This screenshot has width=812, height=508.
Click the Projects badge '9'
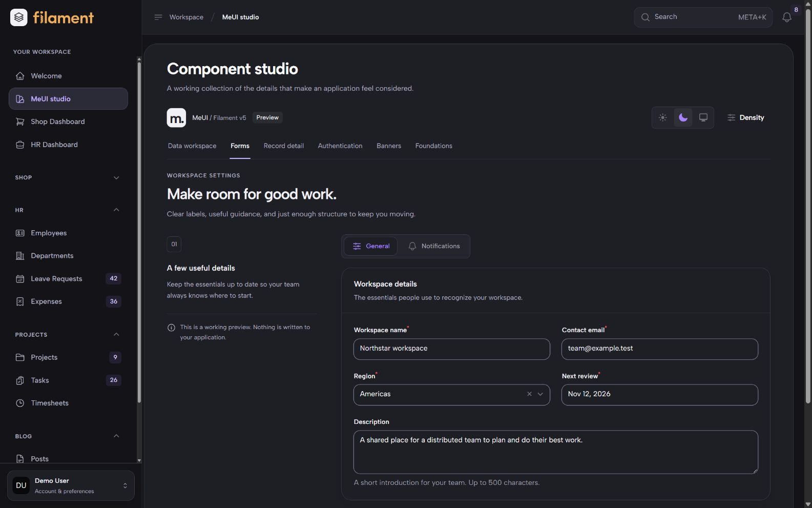[115, 357]
